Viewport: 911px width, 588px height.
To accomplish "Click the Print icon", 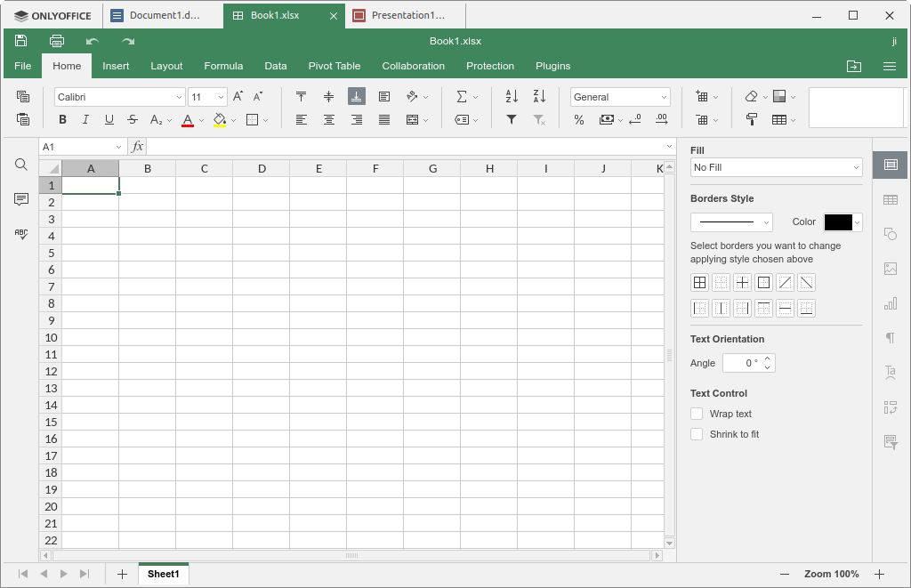I will [x=57, y=41].
